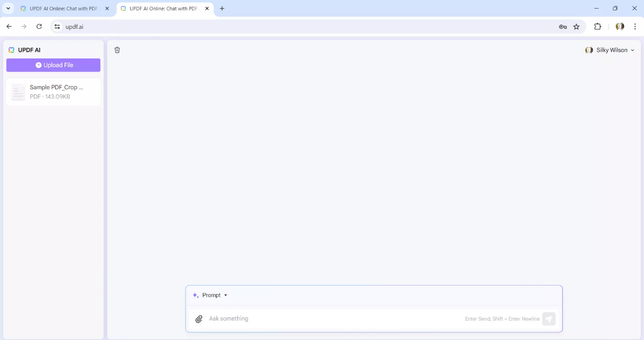Delete the conversation using the trash icon
644x340 pixels.
coord(117,50)
